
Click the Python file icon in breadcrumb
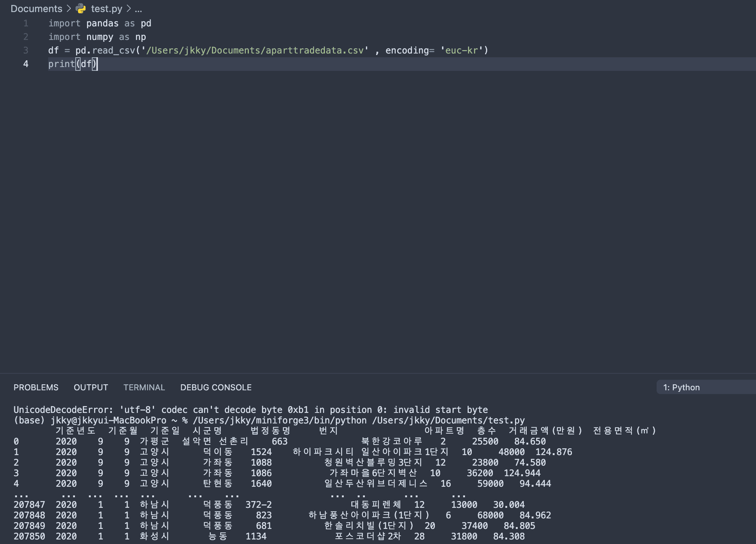pyautogui.click(x=81, y=8)
